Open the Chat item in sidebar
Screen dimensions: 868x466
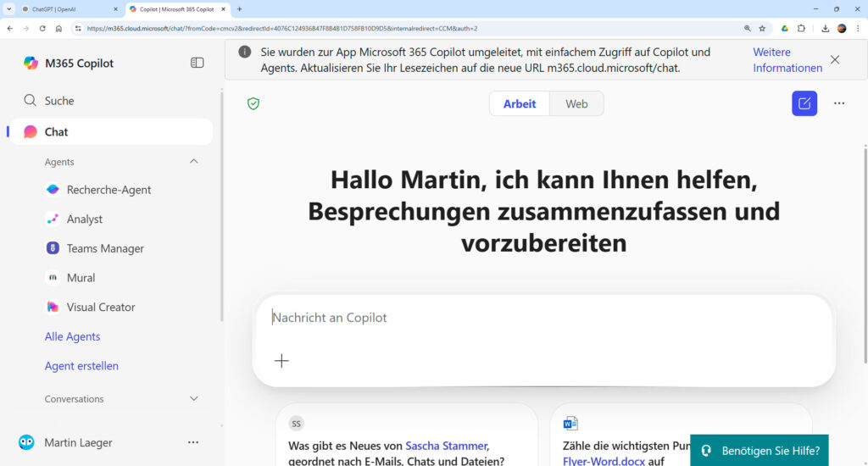click(x=111, y=131)
